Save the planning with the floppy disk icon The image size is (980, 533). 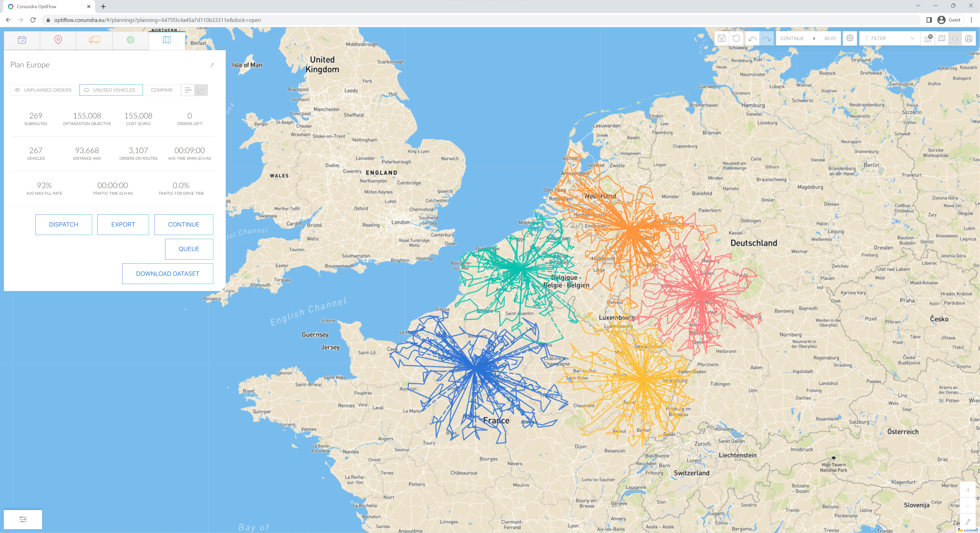coord(721,39)
